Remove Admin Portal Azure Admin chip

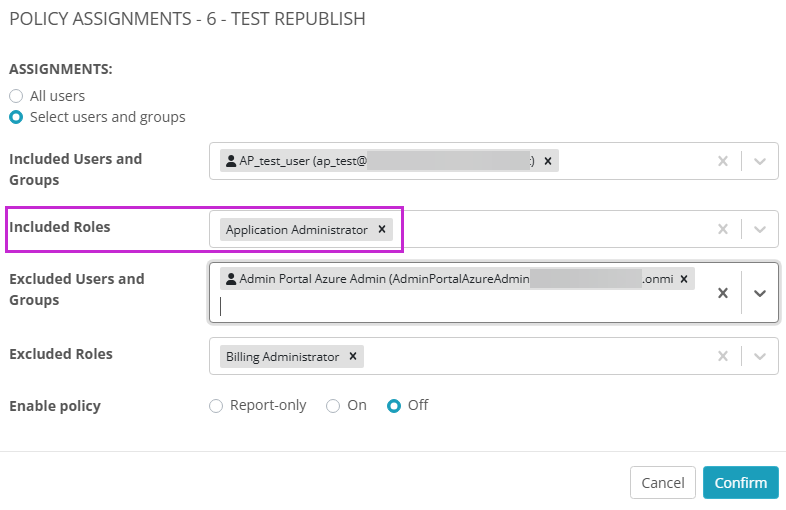tap(684, 280)
